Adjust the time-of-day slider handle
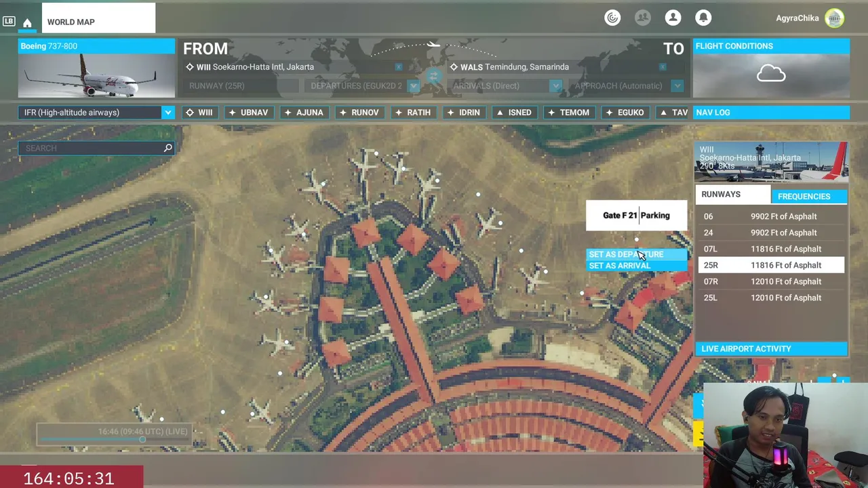The image size is (868, 488). pos(142,440)
